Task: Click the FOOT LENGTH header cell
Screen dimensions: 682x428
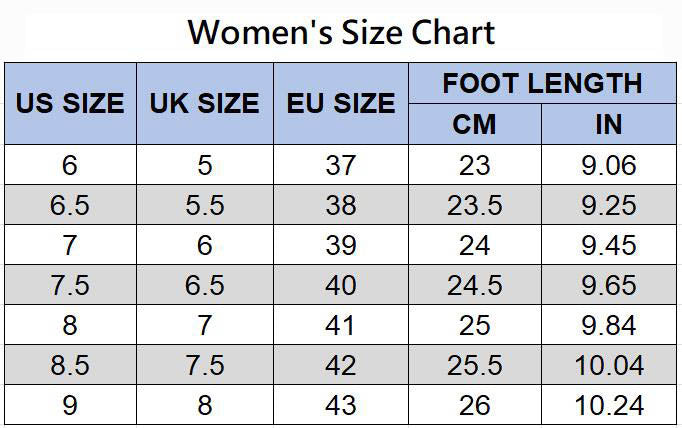Action: tap(542, 83)
